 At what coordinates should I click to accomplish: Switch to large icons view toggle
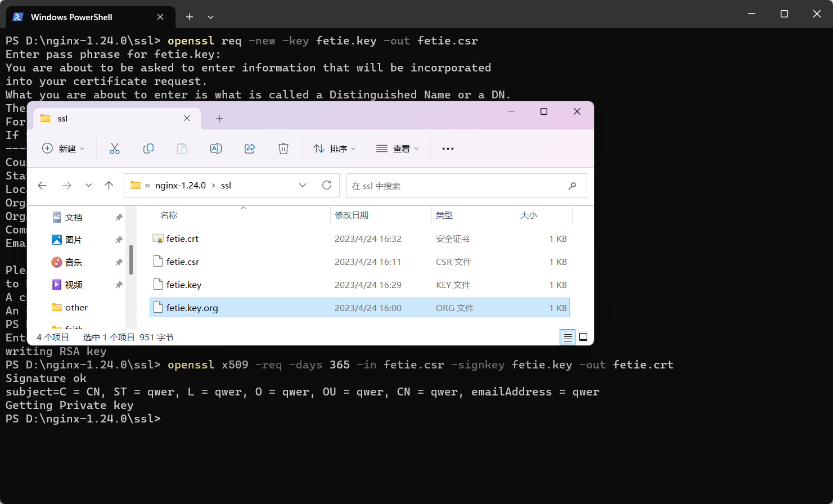tap(583, 337)
